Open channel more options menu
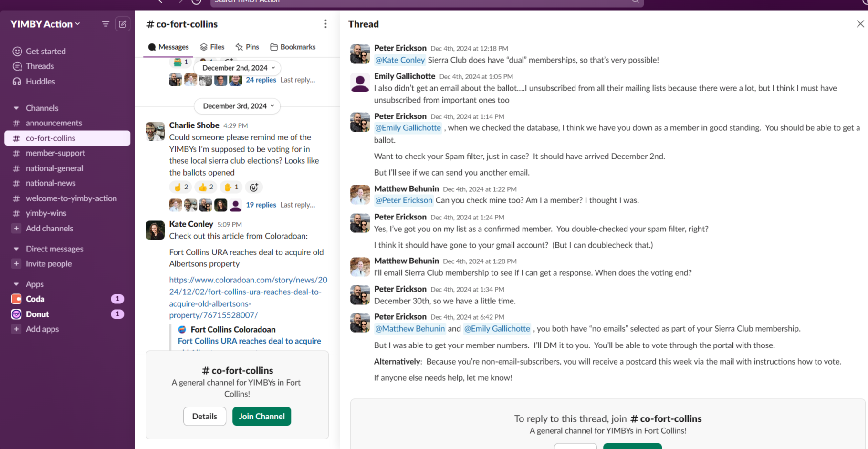This screenshot has width=868, height=449. tap(325, 24)
